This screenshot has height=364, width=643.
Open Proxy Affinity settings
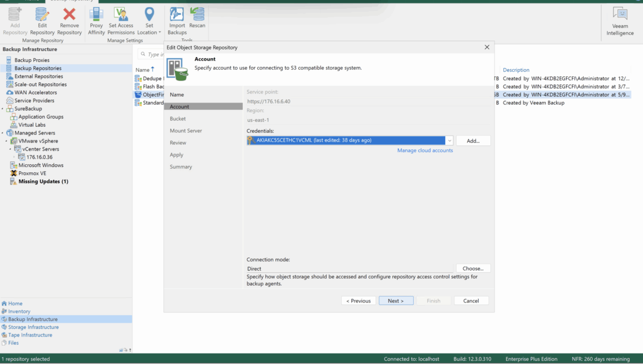[96, 20]
